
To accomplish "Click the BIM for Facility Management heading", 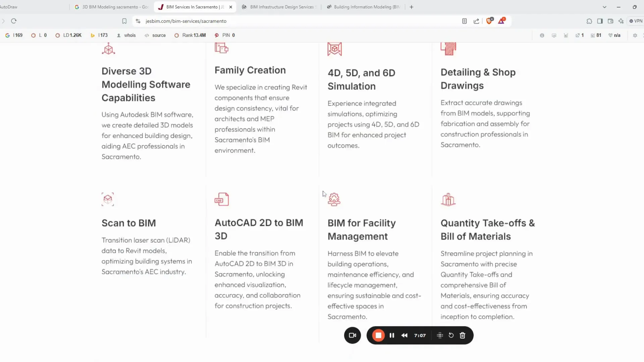I will click(x=362, y=230).
